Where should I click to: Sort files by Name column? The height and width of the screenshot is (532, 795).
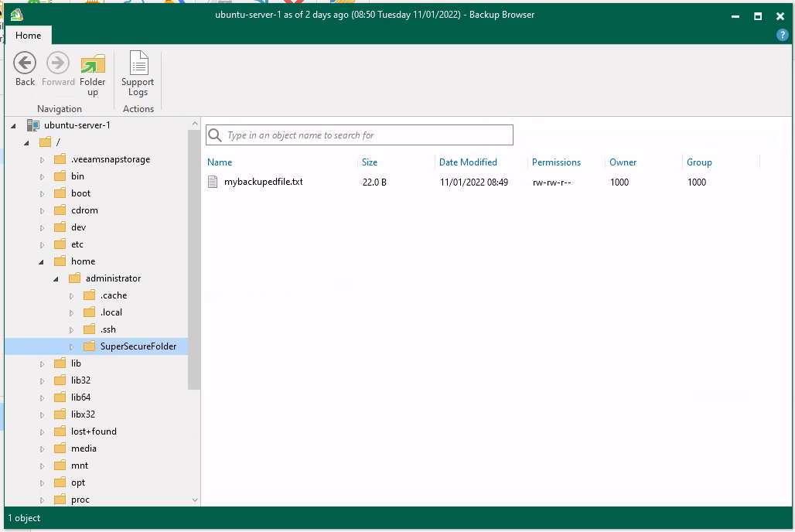220,162
